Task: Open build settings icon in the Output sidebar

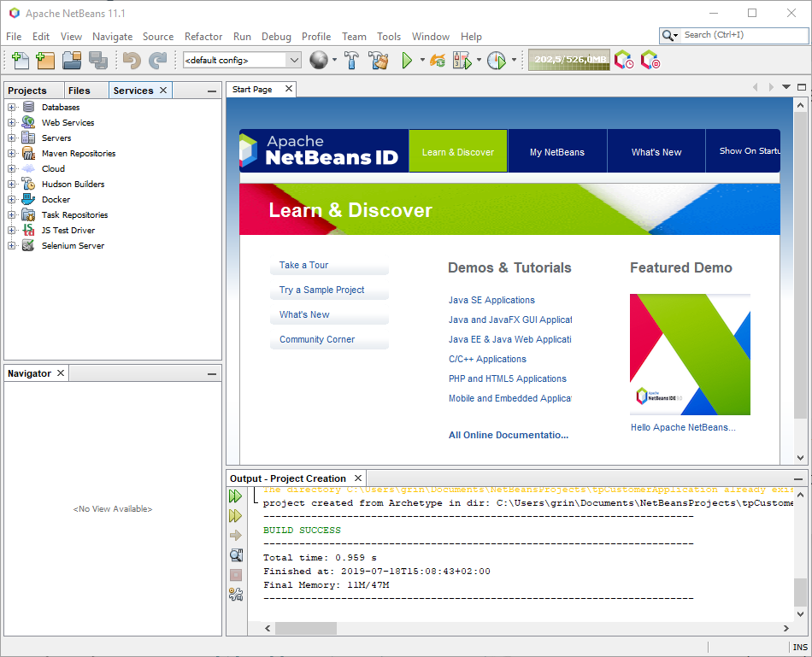Action: click(x=236, y=595)
